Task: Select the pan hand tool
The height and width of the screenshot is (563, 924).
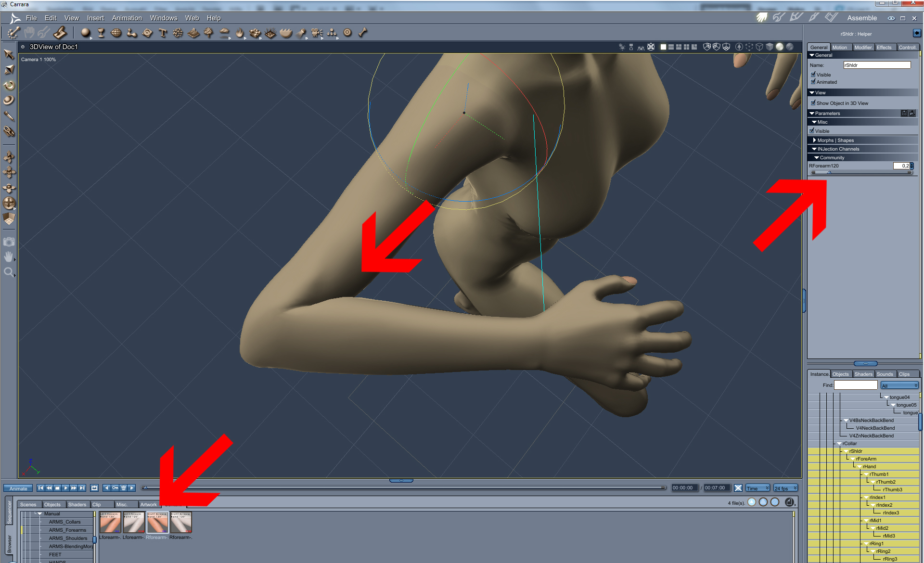Action: [9, 257]
